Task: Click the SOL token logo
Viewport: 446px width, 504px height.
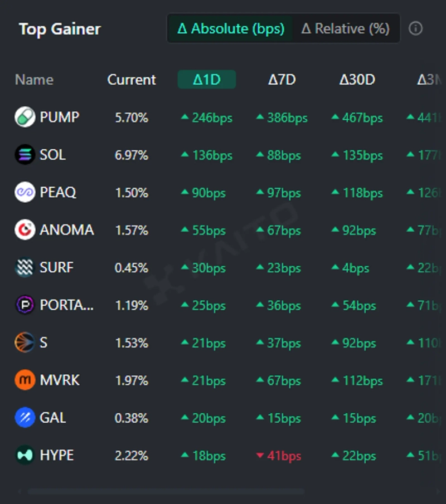Action: (25, 155)
